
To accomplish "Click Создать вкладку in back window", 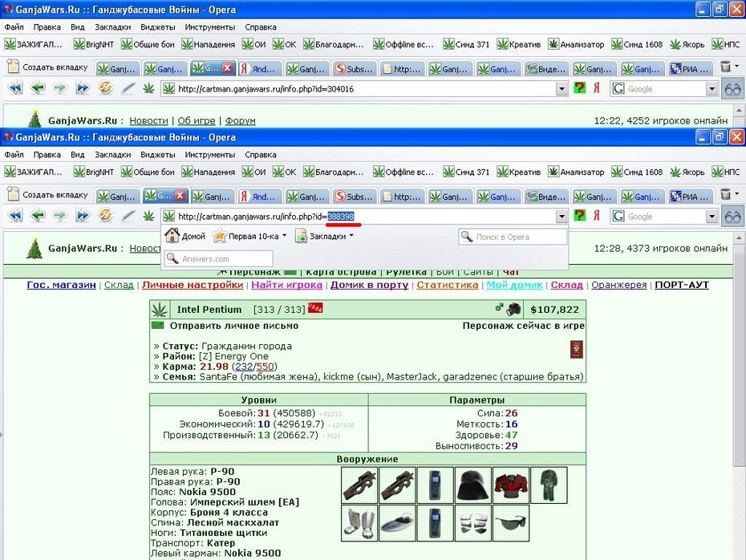I will 47,67.
